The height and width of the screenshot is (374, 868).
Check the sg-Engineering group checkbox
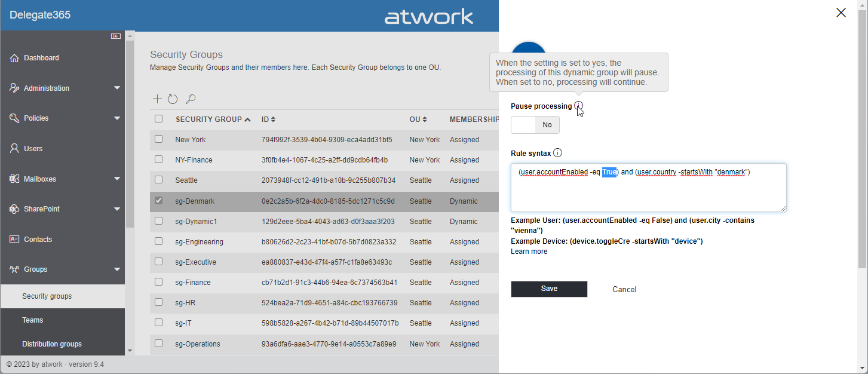(158, 241)
